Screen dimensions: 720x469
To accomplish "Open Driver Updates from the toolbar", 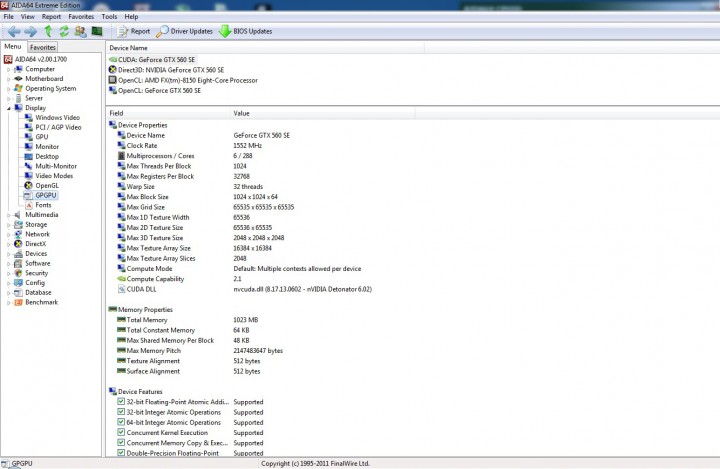I will click(x=185, y=31).
